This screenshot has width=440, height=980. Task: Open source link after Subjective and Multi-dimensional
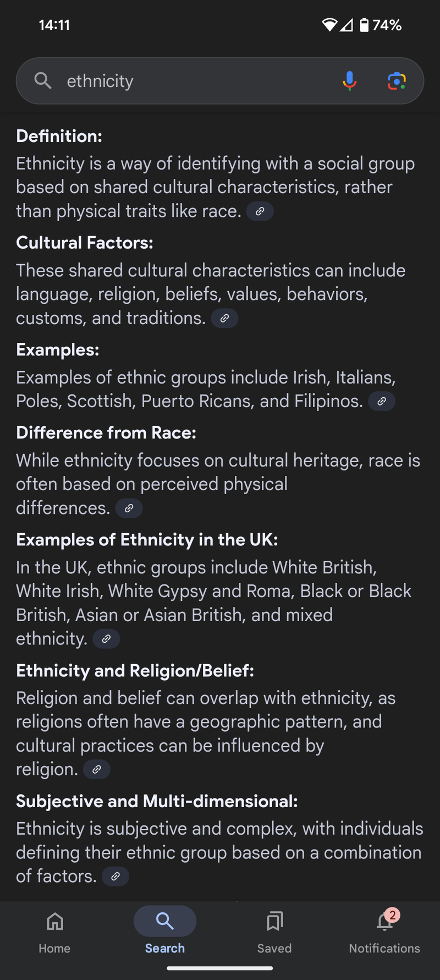pyautogui.click(x=116, y=876)
